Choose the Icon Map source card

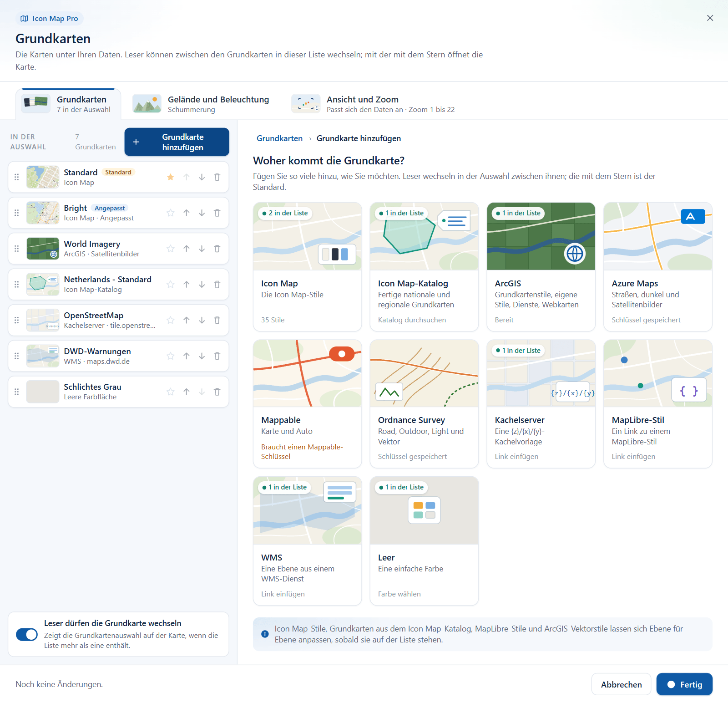[x=308, y=267]
